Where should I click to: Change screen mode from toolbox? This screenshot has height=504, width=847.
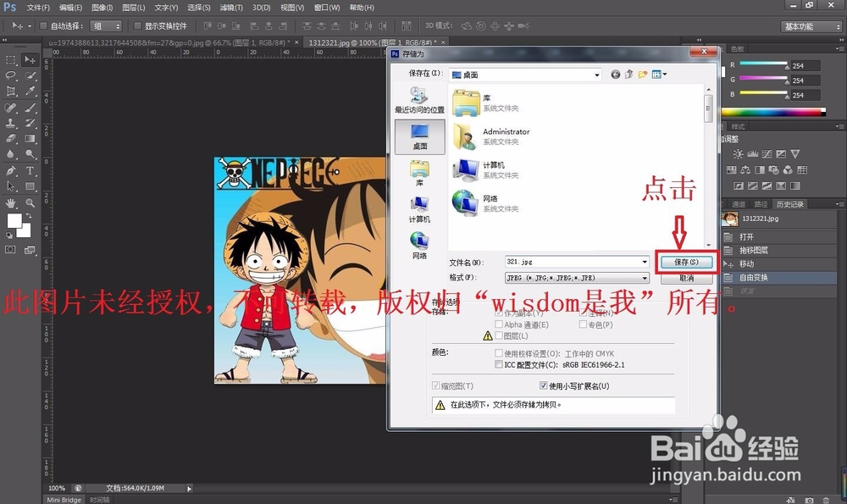[x=30, y=250]
